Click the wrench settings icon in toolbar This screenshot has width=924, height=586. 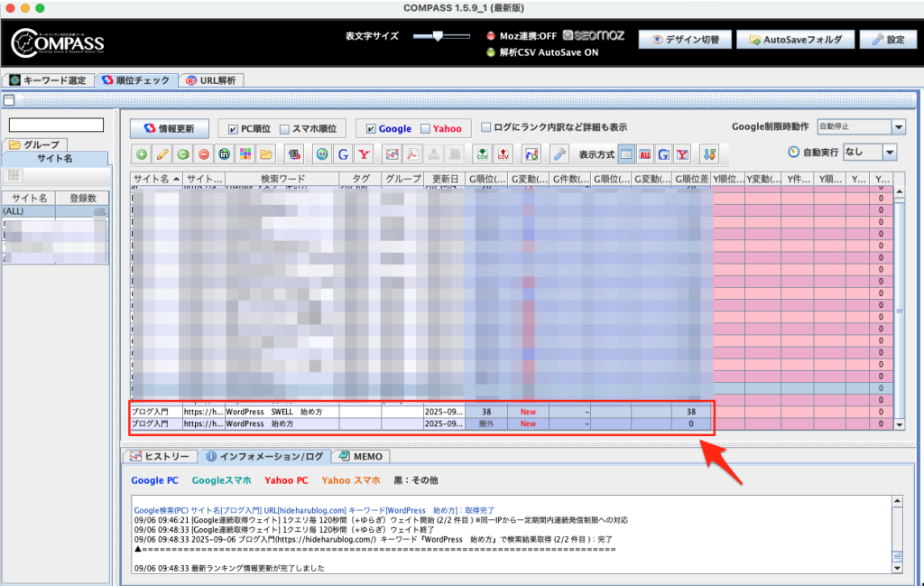coord(559,153)
